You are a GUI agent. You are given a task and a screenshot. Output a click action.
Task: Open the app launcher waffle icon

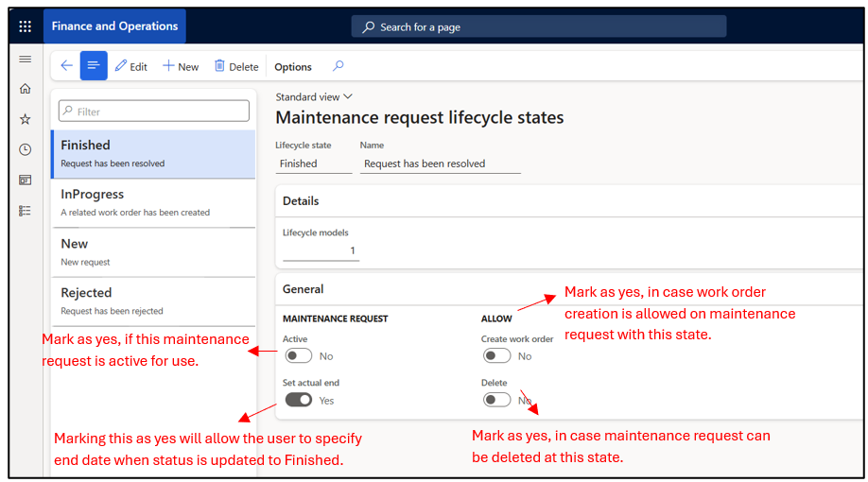pyautogui.click(x=25, y=26)
